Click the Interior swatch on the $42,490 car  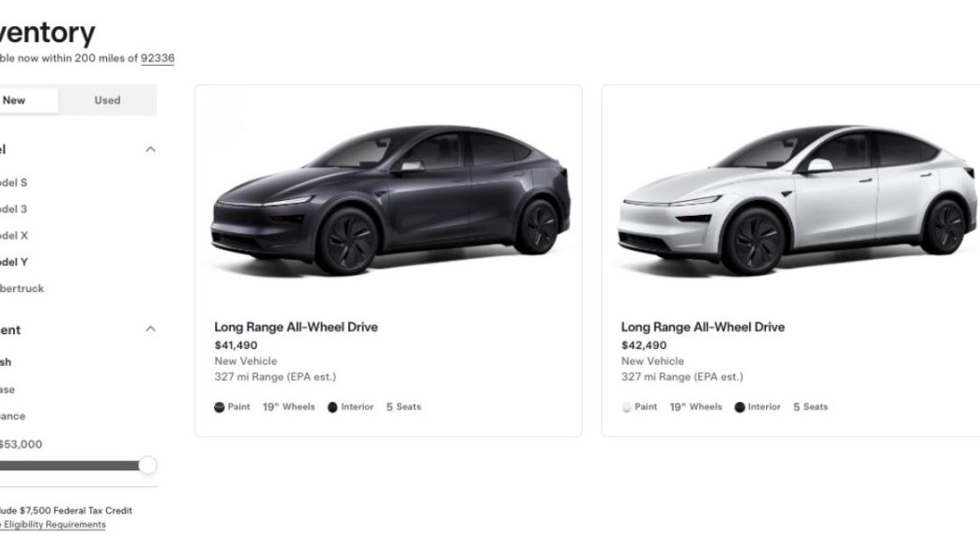[740, 407]
